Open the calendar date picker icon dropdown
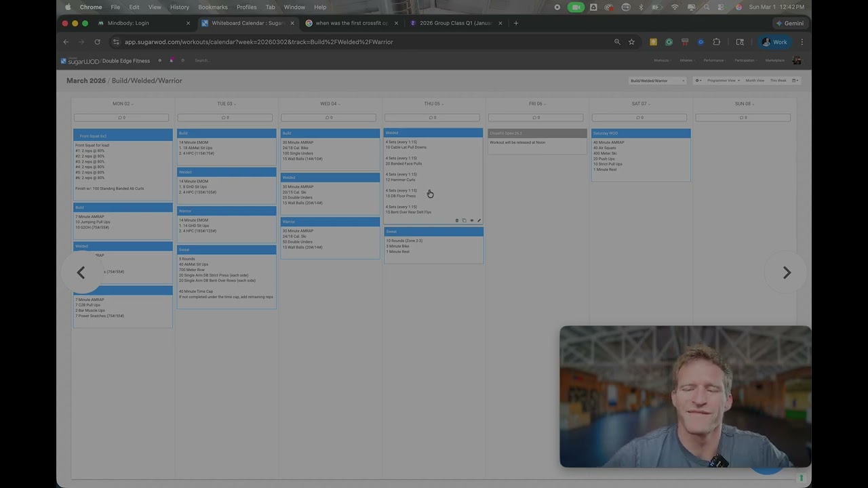This screenshot has height=488, width=868. [x=795, y=81]
